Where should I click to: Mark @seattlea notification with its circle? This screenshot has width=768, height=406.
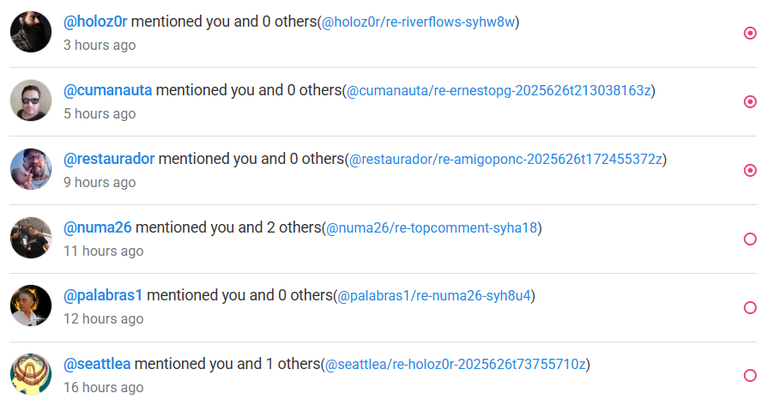[x=750, y=376]
